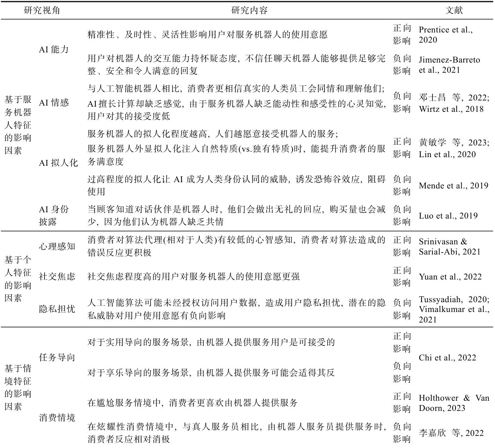The width and height of the screenshot is (495, 448).
Task: Open the 李嘉欣 等, 2022 citation
Action: [x=451, y=433]
